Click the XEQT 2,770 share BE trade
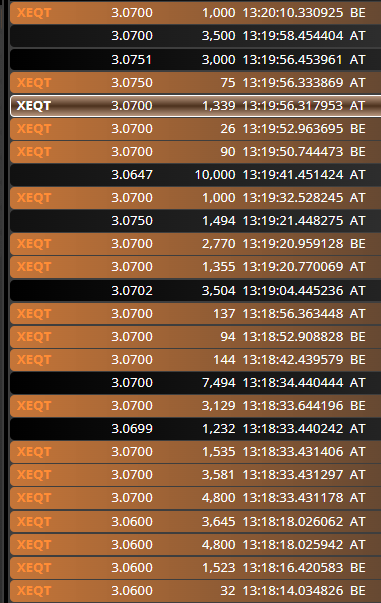This screenshot has height=603, width=381. 195,244
